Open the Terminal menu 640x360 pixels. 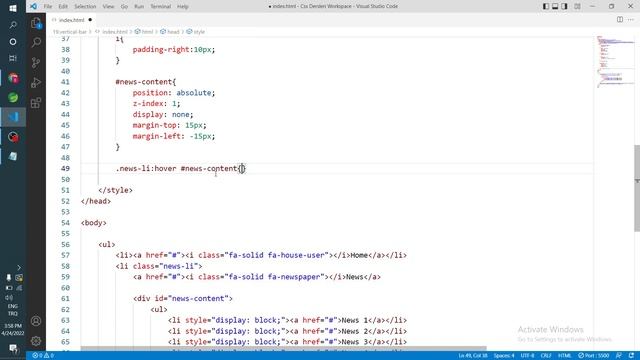click(160, 6)
